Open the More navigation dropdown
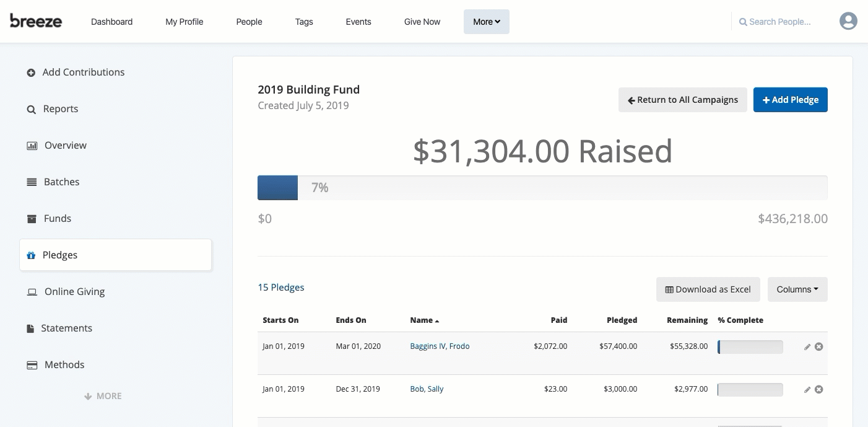Image resolution: width=868 pixels, height=427 pixels. click(x=486, y=21)
